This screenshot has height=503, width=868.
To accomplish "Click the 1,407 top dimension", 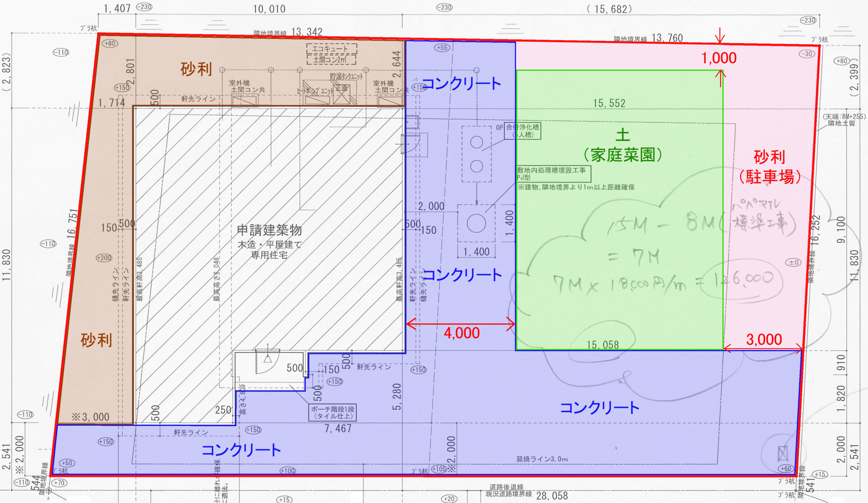I will (x=117, y=8).
